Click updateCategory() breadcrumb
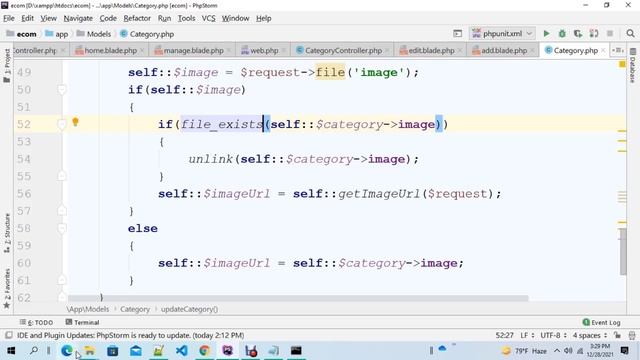 (x=189, y=309)
